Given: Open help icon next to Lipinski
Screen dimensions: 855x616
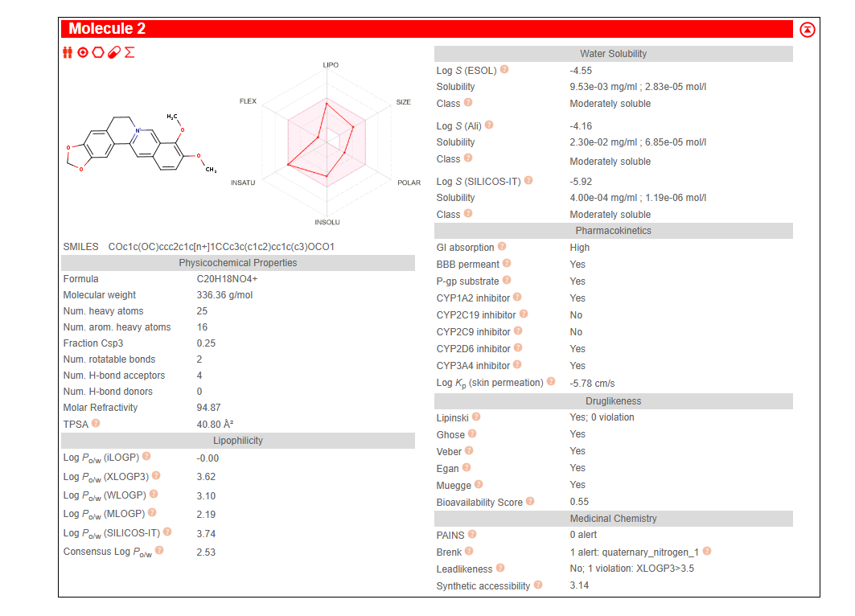Looking at the screenshot, I should pyautogui.click(x=476, y=417).
